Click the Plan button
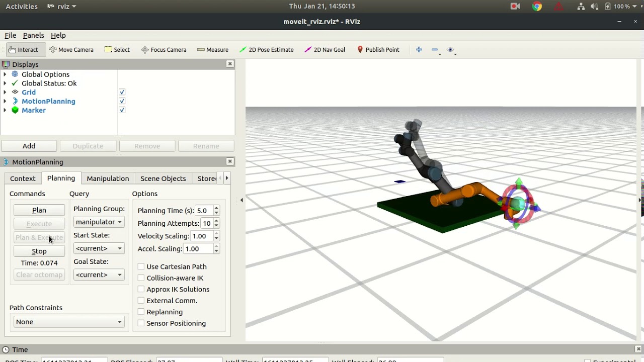The height and width of the screenshot is (362, 644). click(x=39, y=210)
